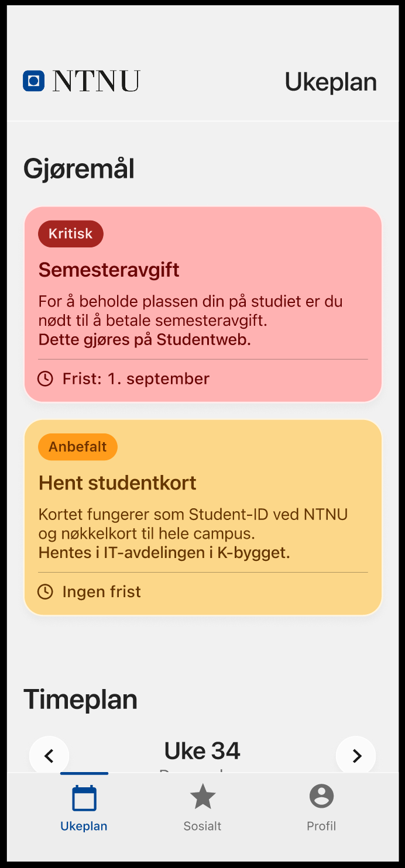Switch to the Profil tab label
This screenshot has width=405, height=868.
(321, 826)
